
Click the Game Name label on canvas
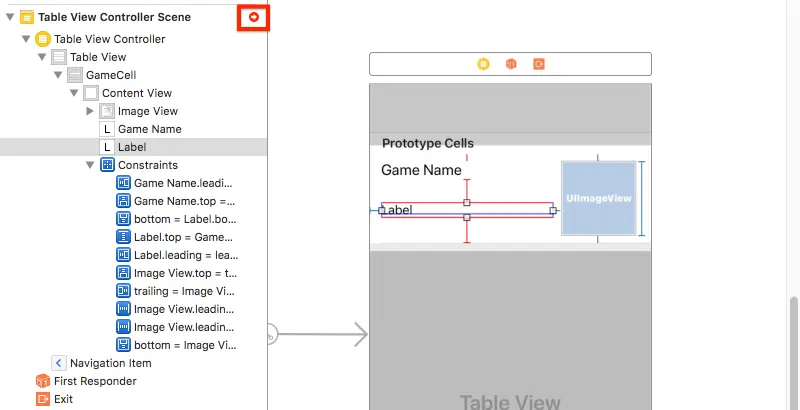click(421, 170)
